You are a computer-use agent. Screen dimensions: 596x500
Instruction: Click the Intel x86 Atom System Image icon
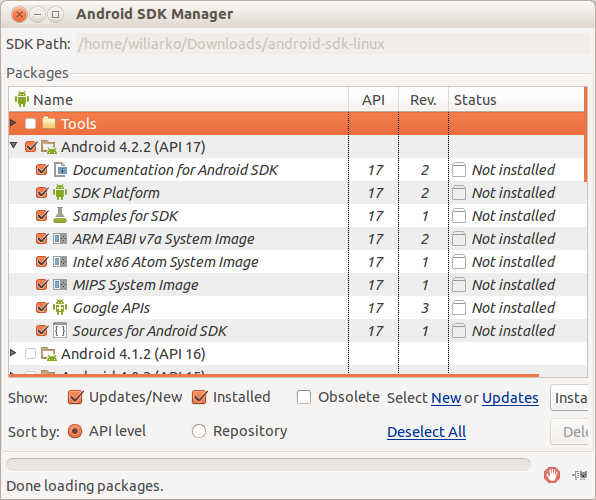60,262
